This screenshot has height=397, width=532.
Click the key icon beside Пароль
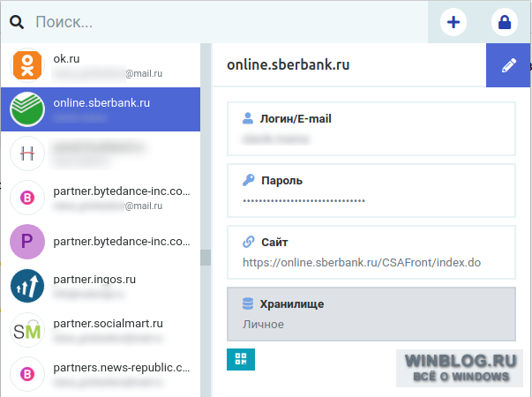[x=249, y=180]
